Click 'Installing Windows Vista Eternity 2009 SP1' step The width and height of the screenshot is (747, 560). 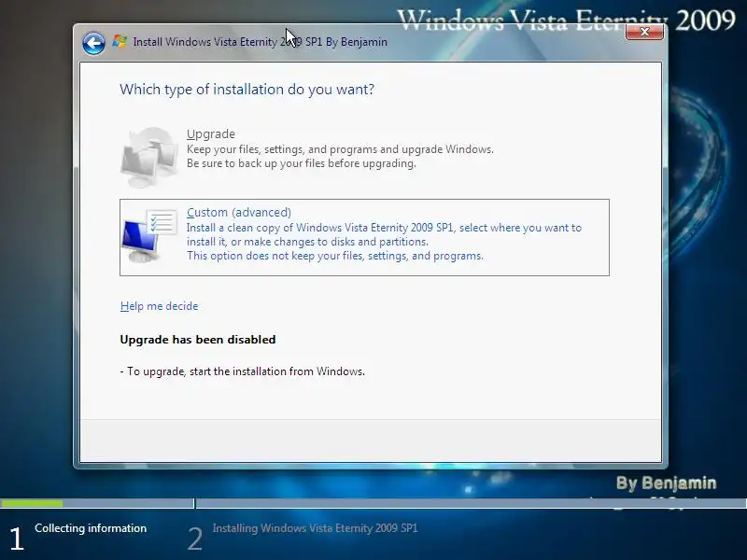315,528
